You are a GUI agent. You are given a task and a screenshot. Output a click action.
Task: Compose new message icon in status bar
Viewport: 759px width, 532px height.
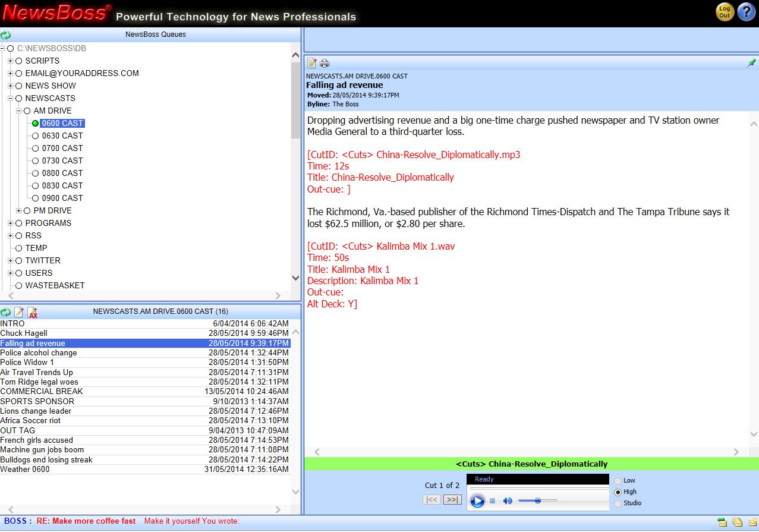click(x=752, y=522)
